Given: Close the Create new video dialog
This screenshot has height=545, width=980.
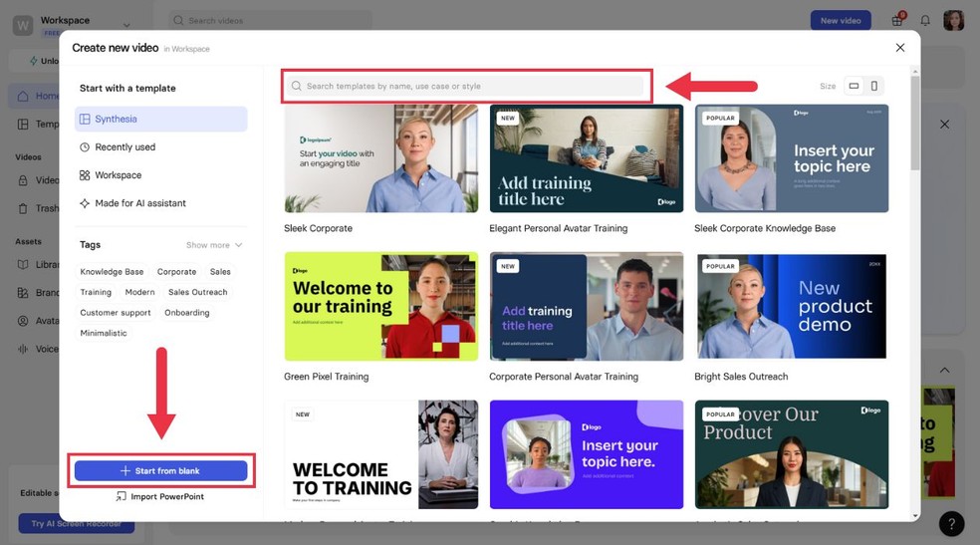Looking at the screenshot, I should [900, 48].
